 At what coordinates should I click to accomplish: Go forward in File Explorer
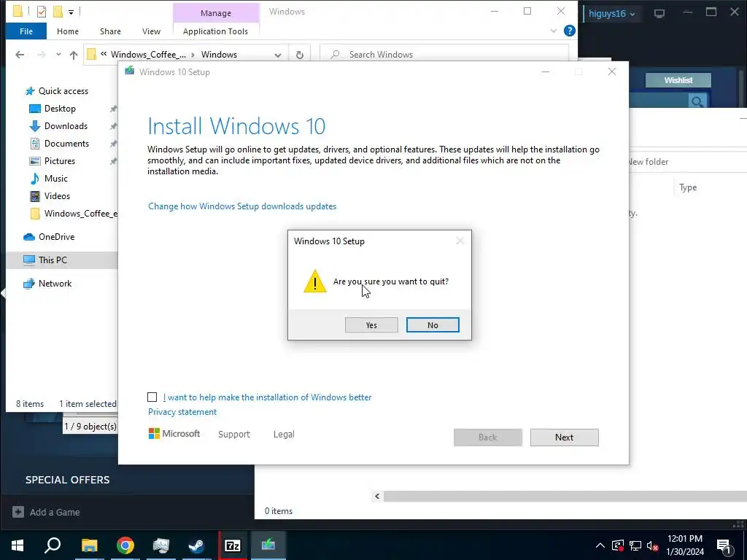point(42,55)
